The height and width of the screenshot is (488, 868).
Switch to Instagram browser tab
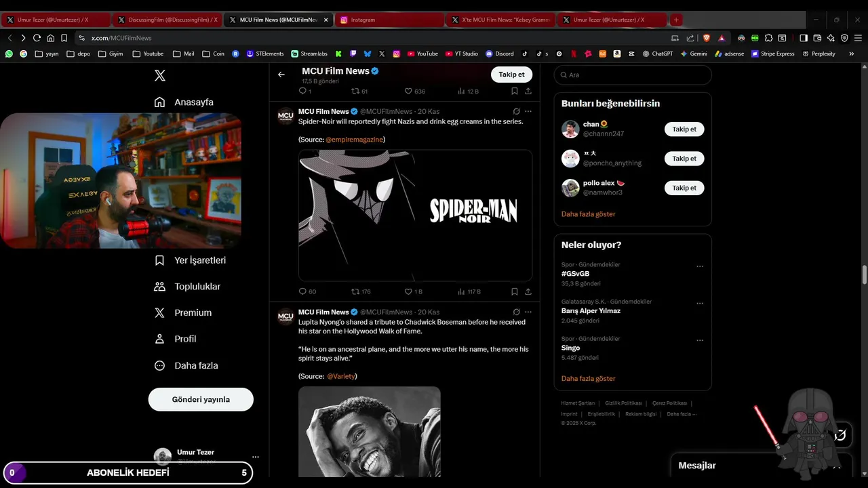[x=389, y=20]
